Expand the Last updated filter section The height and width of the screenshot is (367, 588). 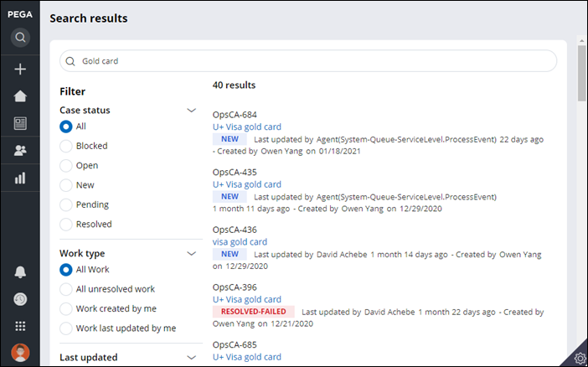[191, 358]
